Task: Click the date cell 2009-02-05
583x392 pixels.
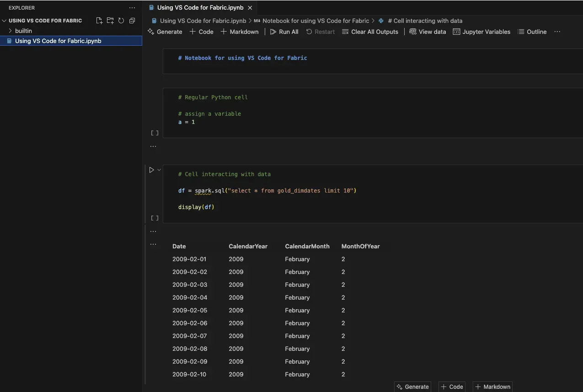Action: (190, 310)
